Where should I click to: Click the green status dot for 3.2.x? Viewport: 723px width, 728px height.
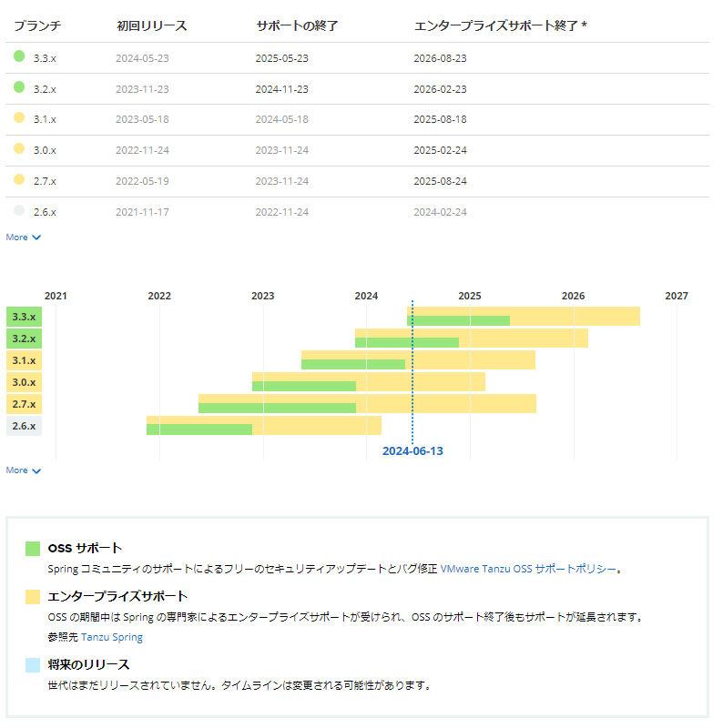coord(19,86)
